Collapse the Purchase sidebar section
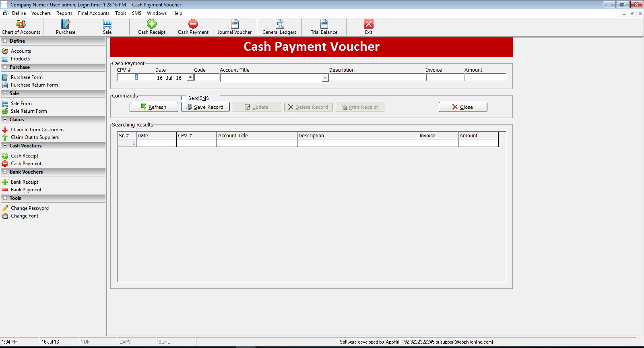Image resolution: width=644 pixels, height=348 pixels. click(5, 67)
